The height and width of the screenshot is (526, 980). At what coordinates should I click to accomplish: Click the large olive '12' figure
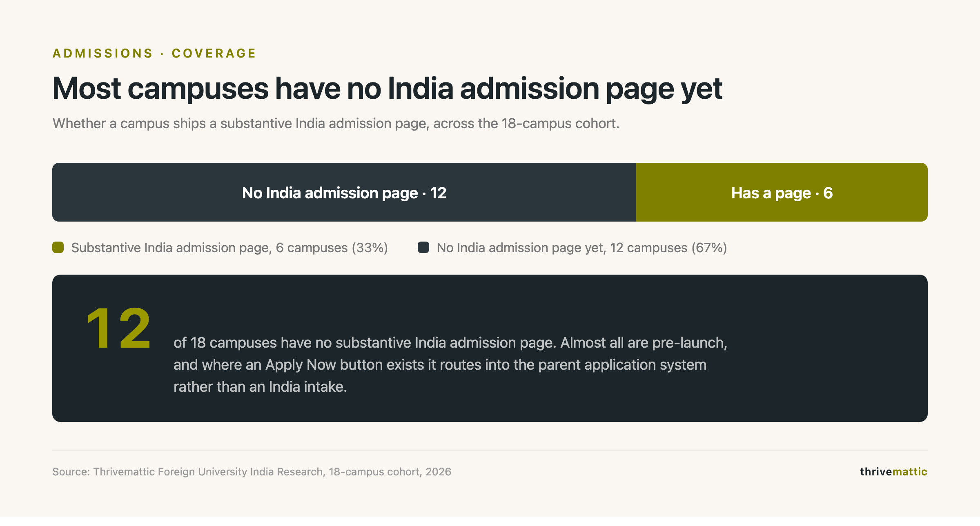tap(119, 328)
